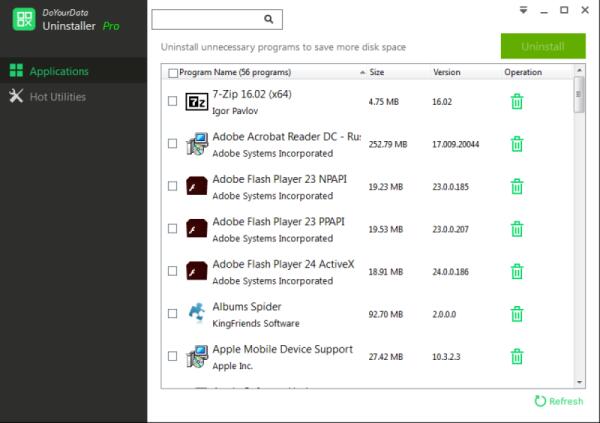
Task: Sort programs by Size column header
Action: pyautogui.click(x=377, y=73)
